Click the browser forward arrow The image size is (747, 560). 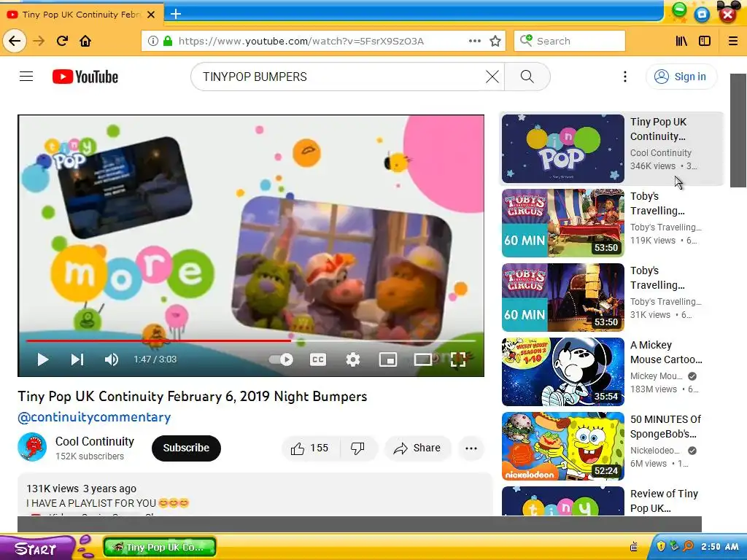point(39,41)
